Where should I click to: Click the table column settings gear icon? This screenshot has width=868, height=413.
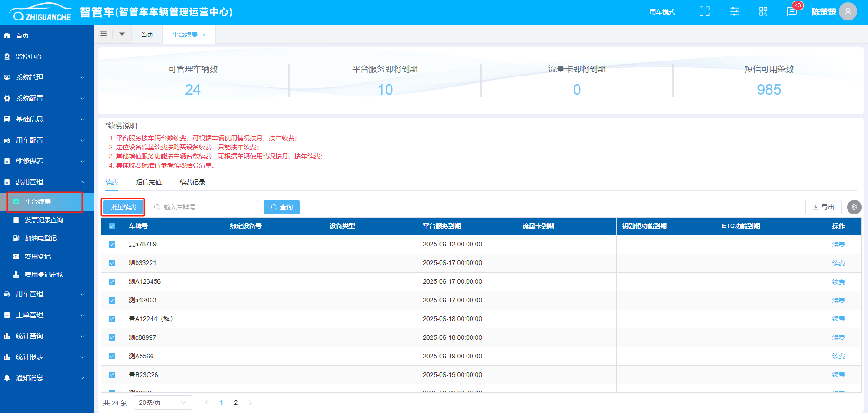[854, 207]
